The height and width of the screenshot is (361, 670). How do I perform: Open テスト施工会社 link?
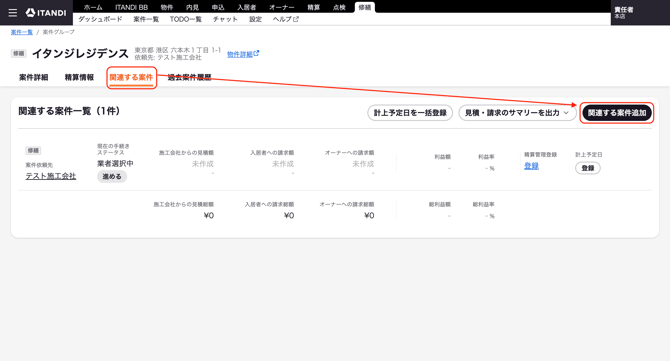click(x=51, y=176)
